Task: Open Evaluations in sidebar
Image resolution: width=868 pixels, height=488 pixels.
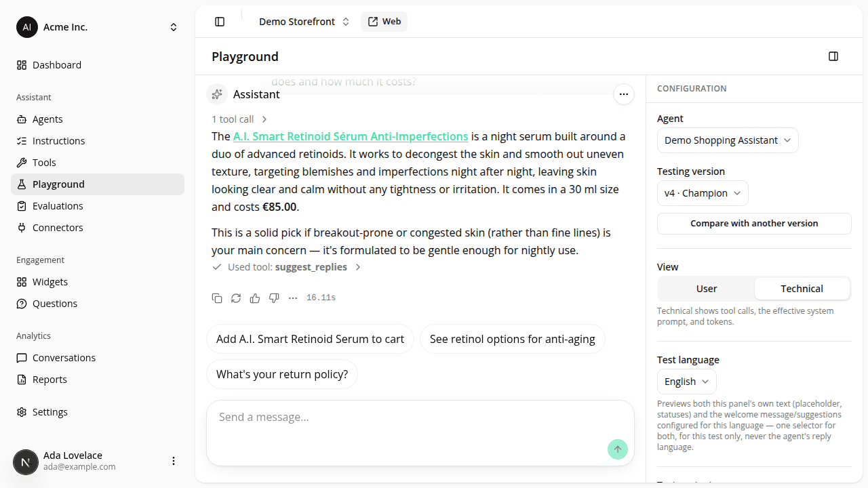Action: (x=98, y=206)
